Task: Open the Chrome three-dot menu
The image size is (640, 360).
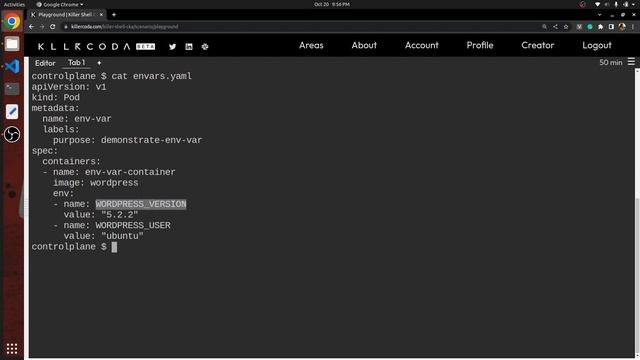Action: click(633, 27)
